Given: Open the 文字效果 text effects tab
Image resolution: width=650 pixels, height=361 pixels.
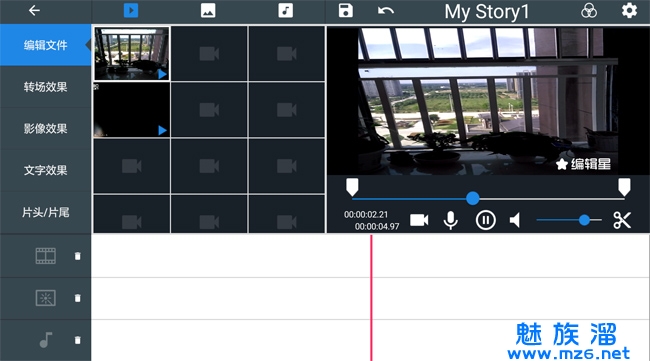Looking at the screenshot, I should (46, 170).
